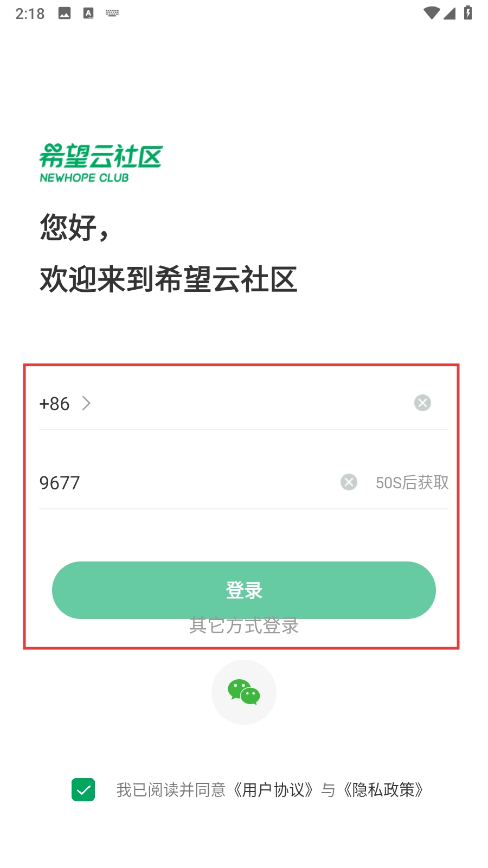Tap the 希望云社区 NEWHOPE CLUB logo

coord(101,163)
